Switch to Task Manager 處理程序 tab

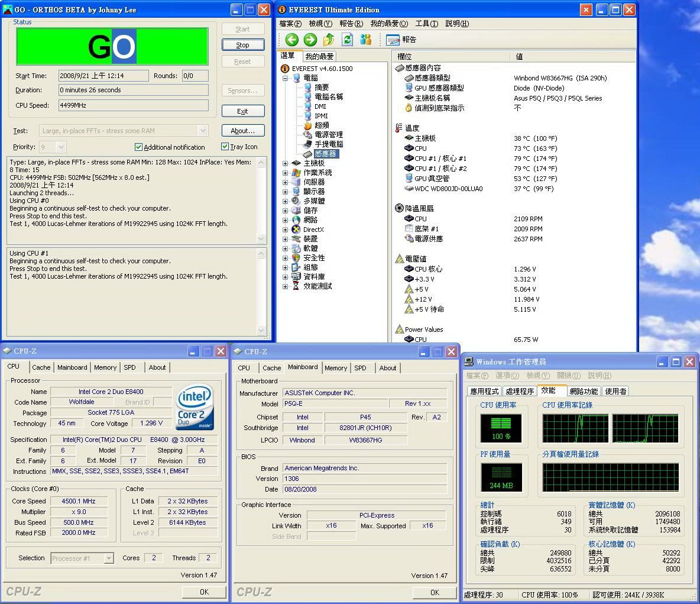tap(520, 392)
